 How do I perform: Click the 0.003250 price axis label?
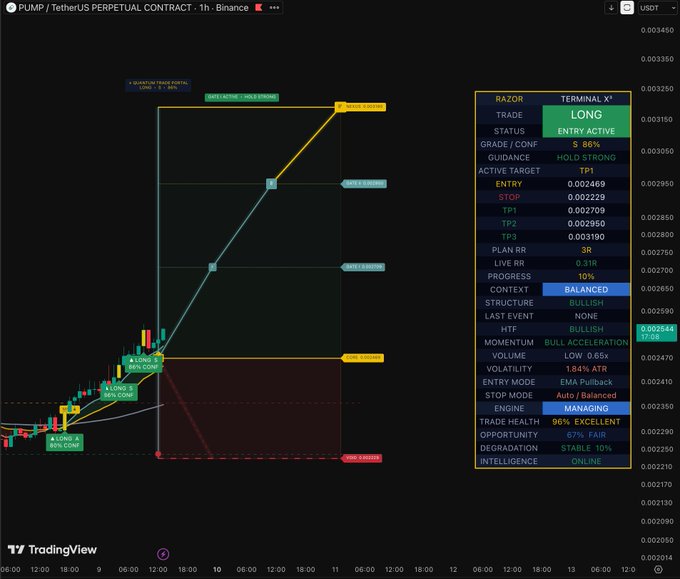tap(657, 89)
